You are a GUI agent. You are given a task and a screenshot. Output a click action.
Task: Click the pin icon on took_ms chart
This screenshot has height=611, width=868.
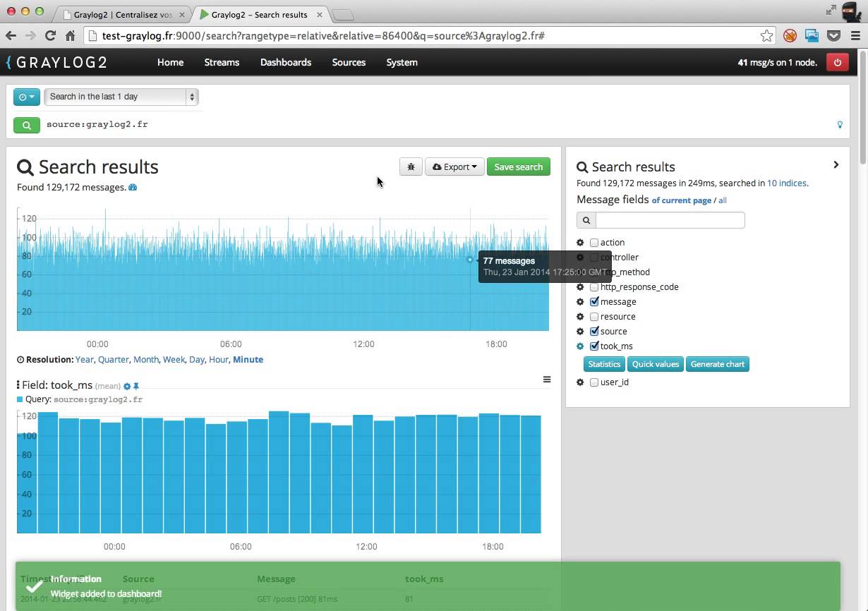(136, 386)
